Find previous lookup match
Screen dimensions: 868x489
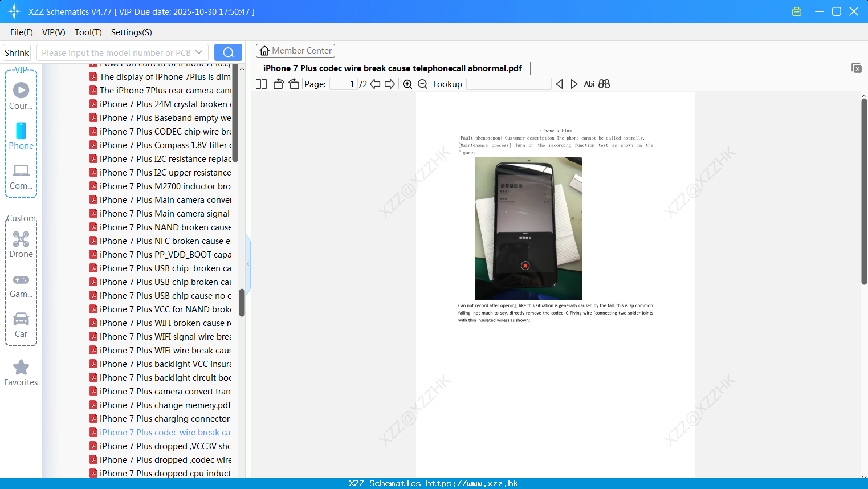tap(559, 84)
